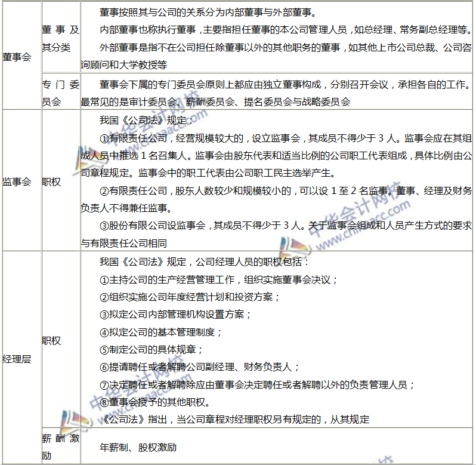Click the 专门委员会 category cell
This screenshot has height=465, width=476.
click(60, 93)
